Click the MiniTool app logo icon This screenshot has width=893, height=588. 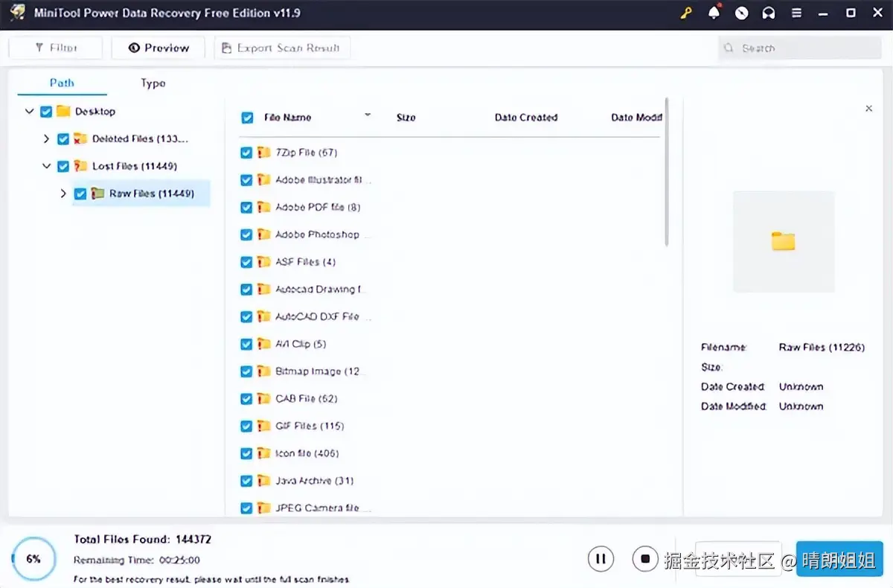[x=17, y=13]
